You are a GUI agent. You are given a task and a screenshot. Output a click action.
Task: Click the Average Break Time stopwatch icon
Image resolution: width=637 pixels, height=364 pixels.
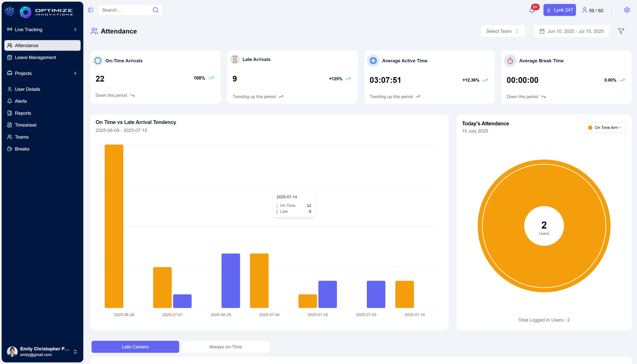(x=510, y=61)
